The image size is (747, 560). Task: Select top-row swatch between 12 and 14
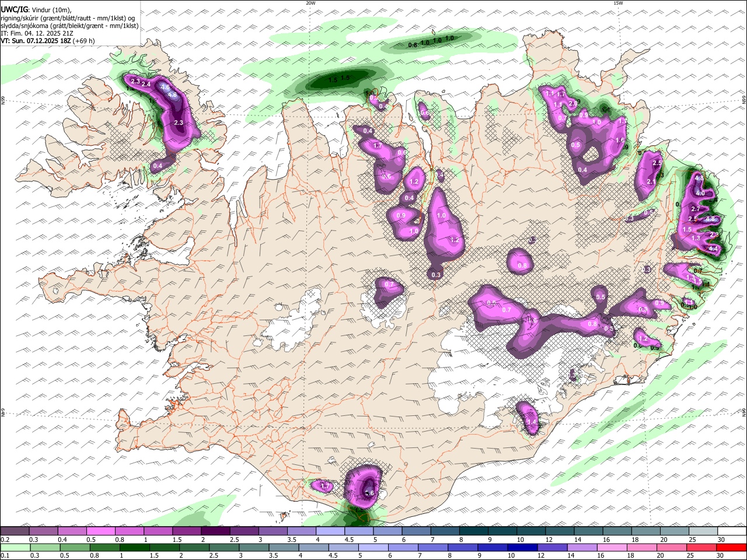click(x=560, y=531)
